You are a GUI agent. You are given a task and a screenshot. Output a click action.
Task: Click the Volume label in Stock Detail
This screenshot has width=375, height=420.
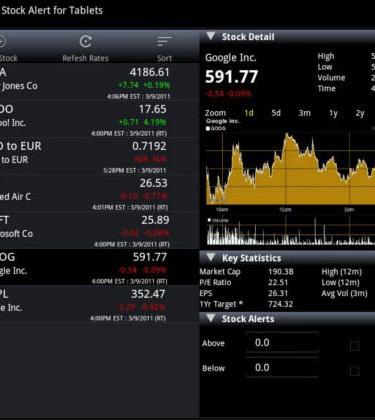click(x=331, y=78)
